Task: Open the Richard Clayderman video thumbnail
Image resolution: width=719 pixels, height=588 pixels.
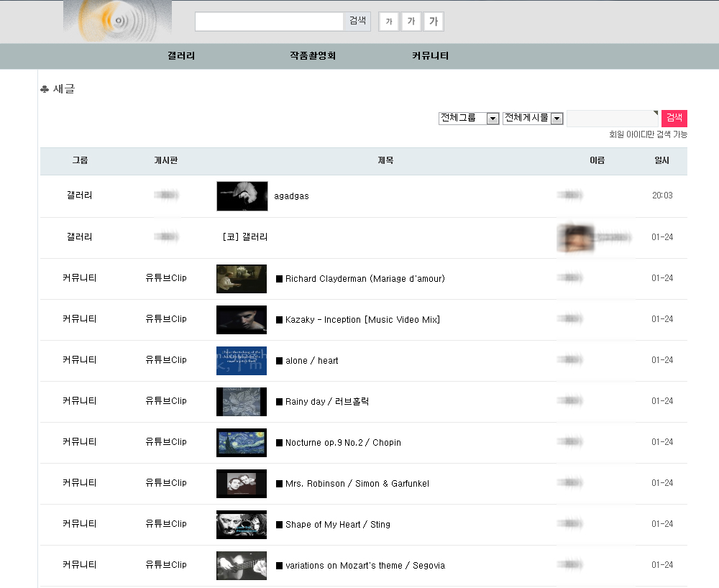Action: [242, 279]
